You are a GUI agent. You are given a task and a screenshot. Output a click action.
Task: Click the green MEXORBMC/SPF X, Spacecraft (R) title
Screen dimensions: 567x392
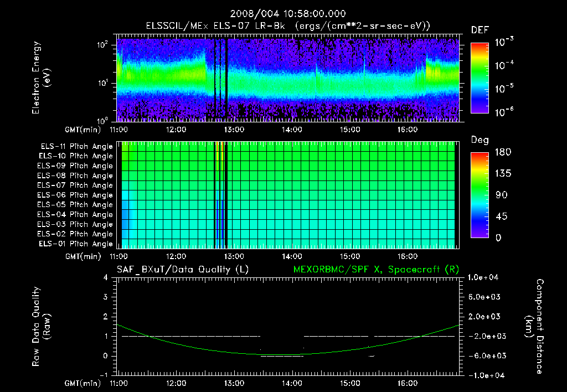[x=376, y=270]
